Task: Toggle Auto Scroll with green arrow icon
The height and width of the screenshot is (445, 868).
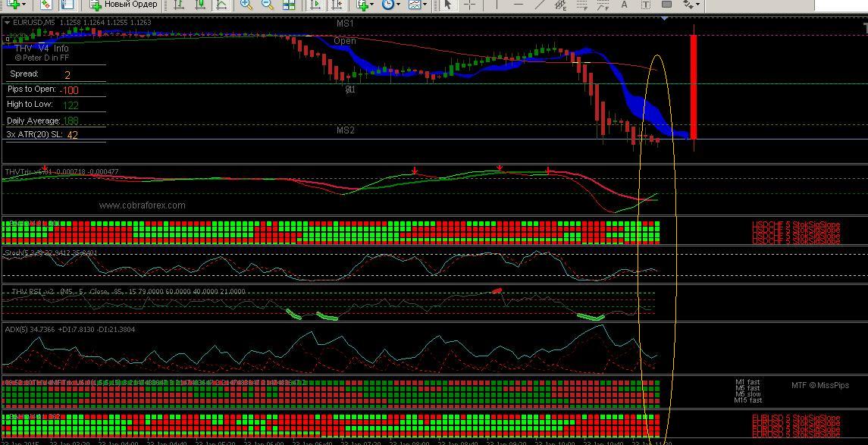Action: [315, 5]
